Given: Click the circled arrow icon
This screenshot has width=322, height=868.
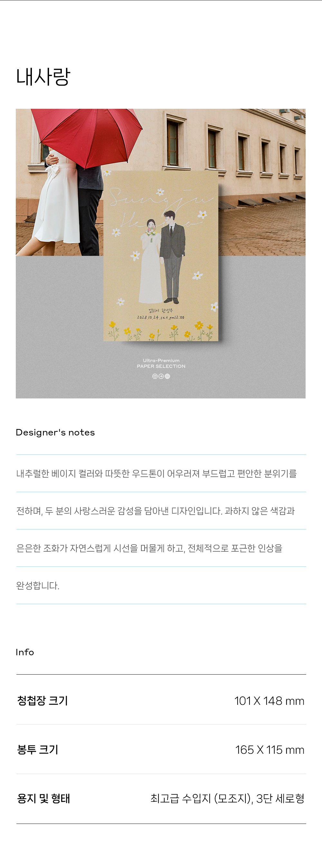Looking at the screenshot, I should 161,376.
